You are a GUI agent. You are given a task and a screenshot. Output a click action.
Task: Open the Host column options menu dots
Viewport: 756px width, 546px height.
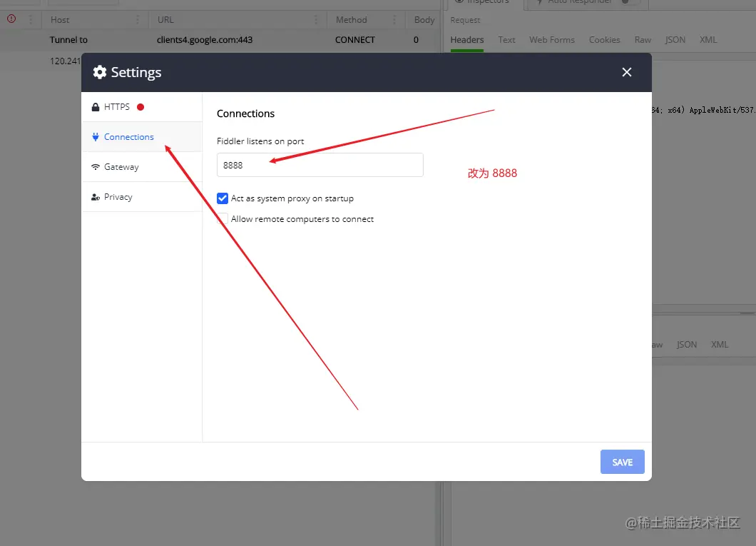pos(138,20)
